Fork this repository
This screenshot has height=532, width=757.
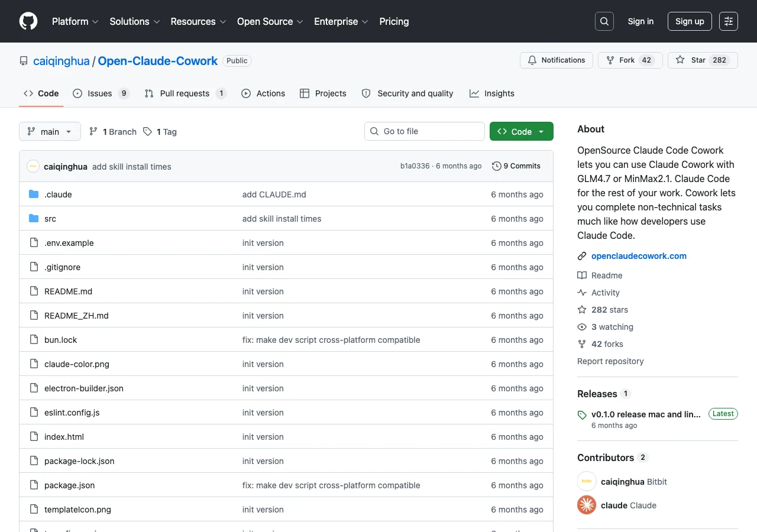click(630, 60)
